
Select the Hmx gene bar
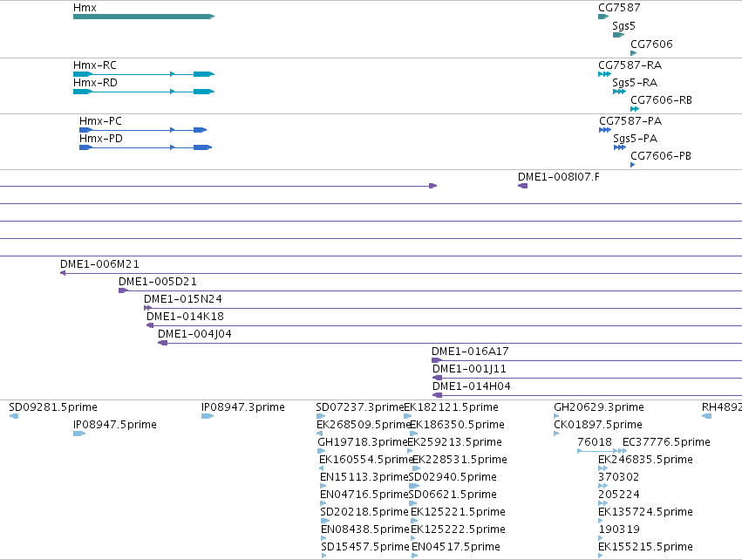[x=144, y=17]
